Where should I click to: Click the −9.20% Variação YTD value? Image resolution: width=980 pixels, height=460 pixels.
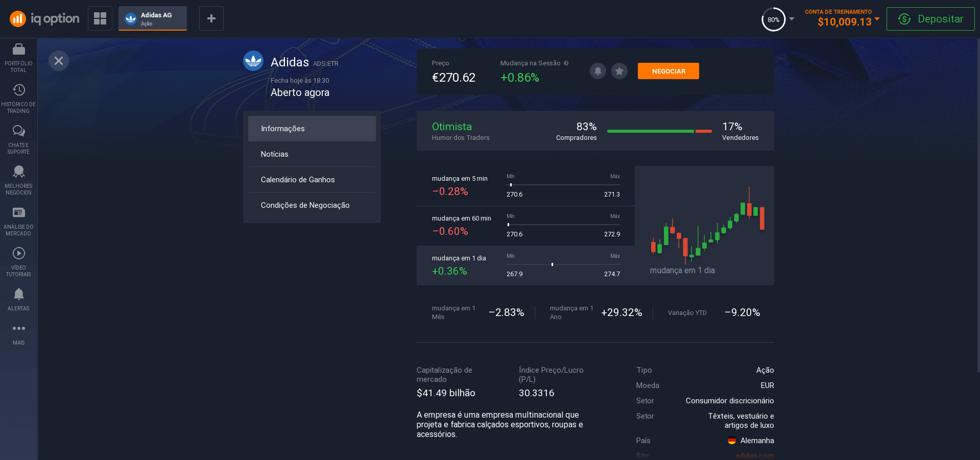(x=742, y=312)
